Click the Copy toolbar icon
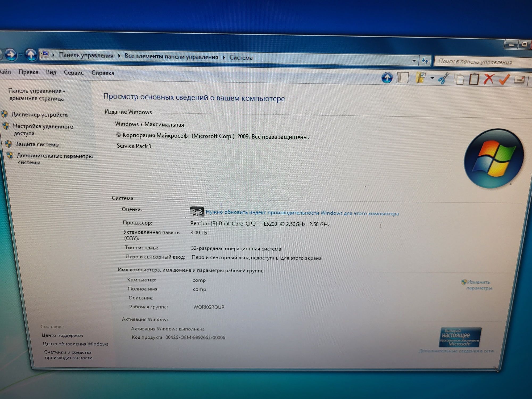This screenshot has width=532, height=399. click(459, 79)
